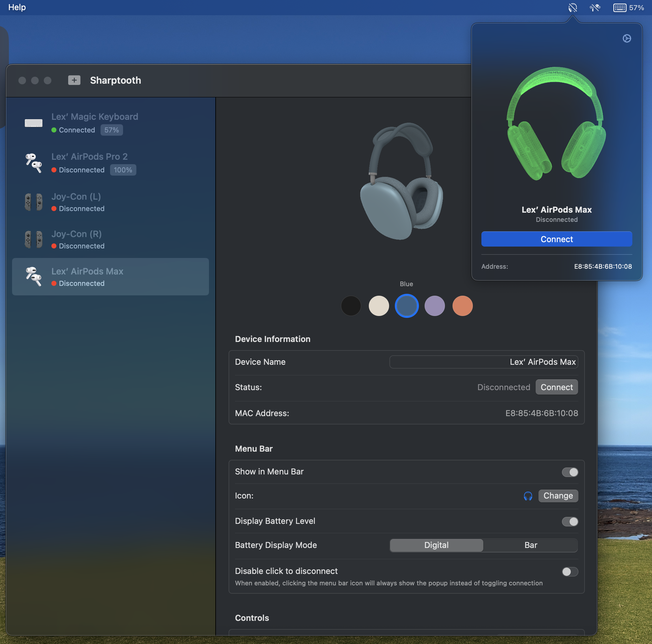652x644 pixels.
Task: Click the Device Name text field
Action: point(483,362)
